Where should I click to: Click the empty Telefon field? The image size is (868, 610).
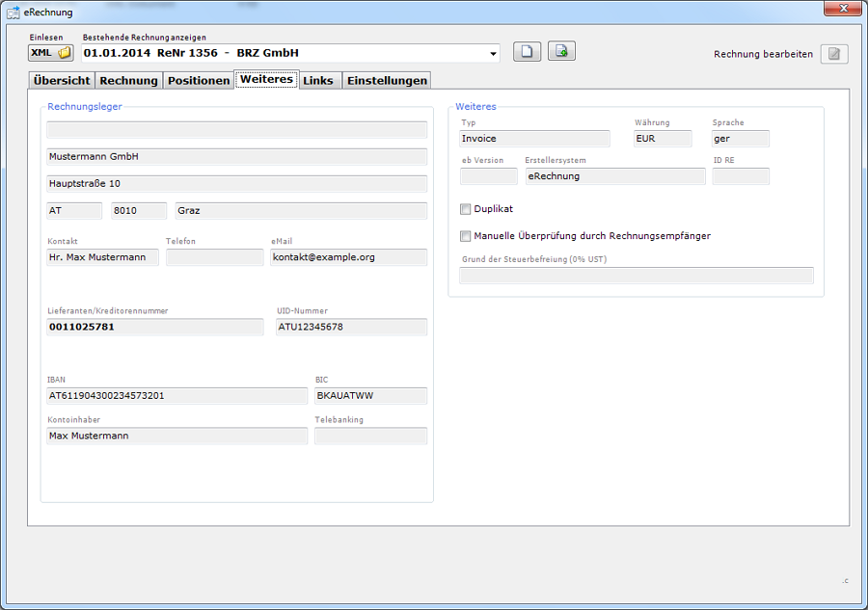point(215,257)
